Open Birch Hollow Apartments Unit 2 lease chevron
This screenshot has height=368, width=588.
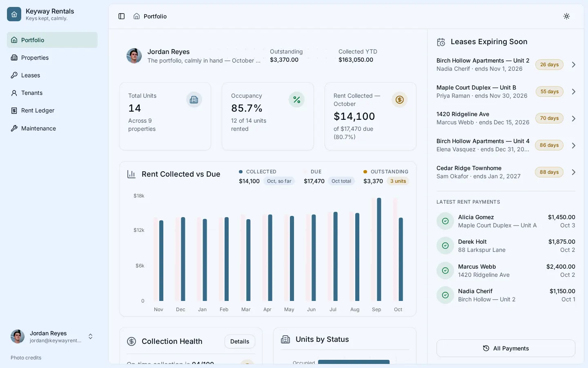coord(574,65)
